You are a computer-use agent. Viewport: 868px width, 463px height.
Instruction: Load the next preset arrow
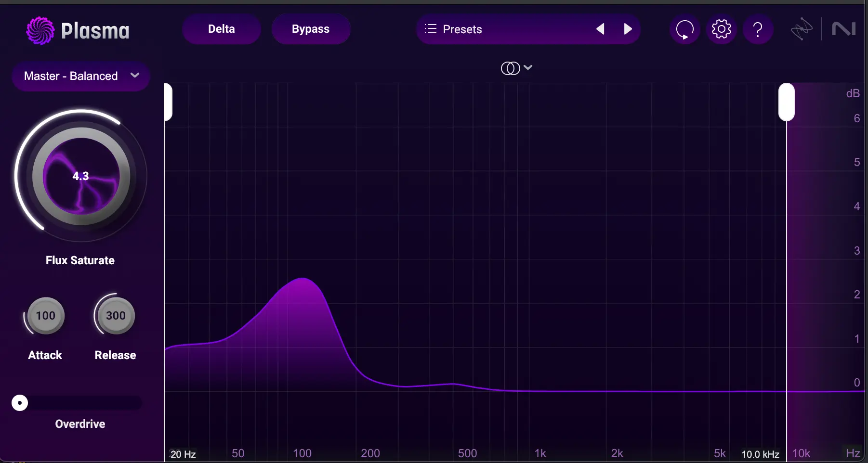(628, 29)
